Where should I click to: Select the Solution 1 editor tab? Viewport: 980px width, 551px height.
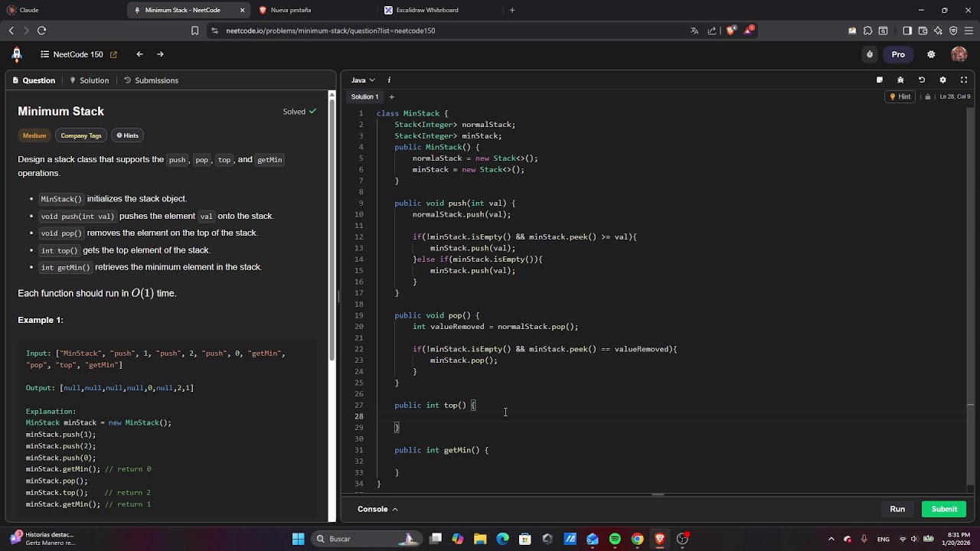364,96
